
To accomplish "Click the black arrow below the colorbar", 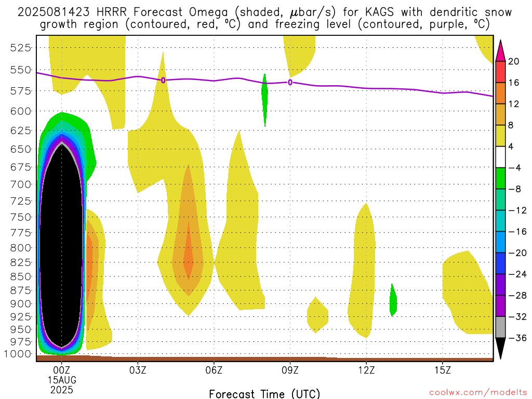I will 500,348.
